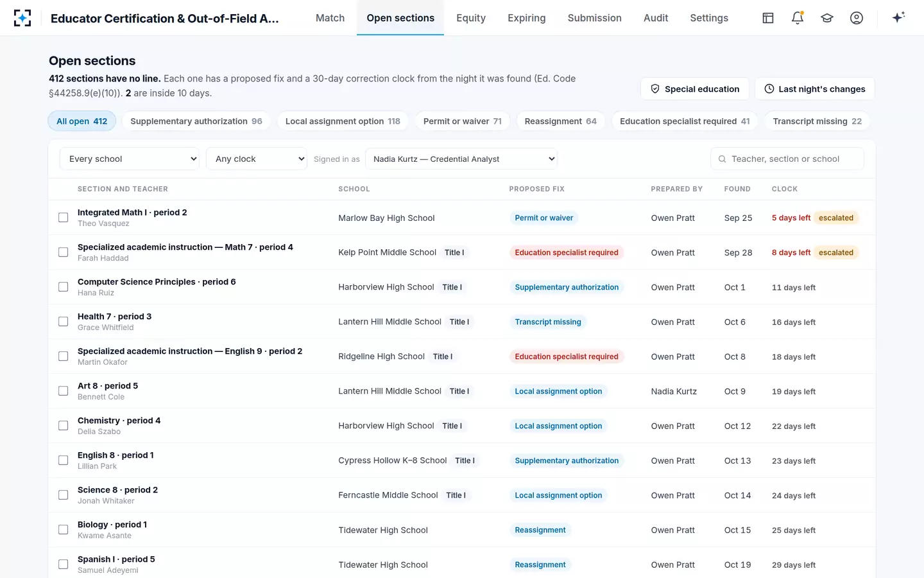Filter by Permit or waiver 71

(x=463, y=121)
